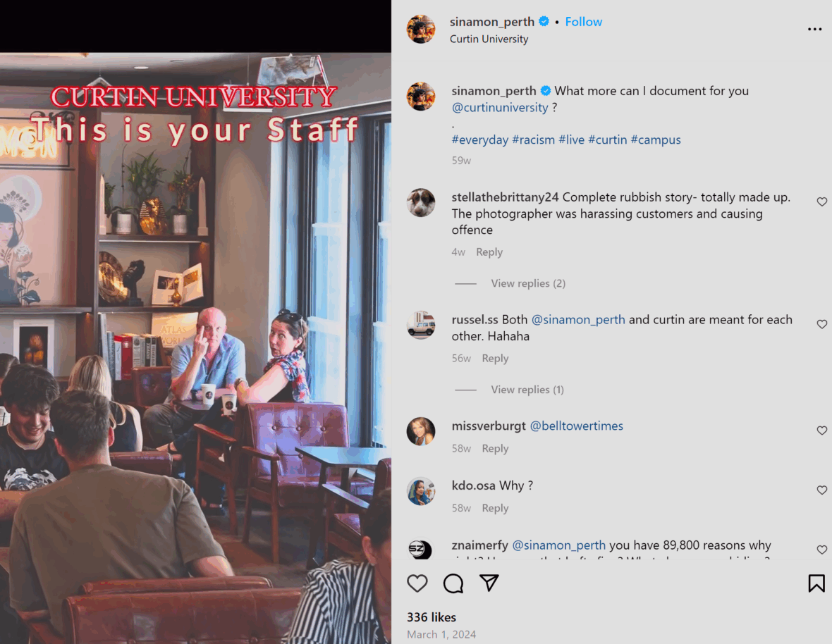Image resolution: width=832 pixels, height=644 pixels.
Task: Like stellathebrittany24's comment
Action: click(821, 202)
